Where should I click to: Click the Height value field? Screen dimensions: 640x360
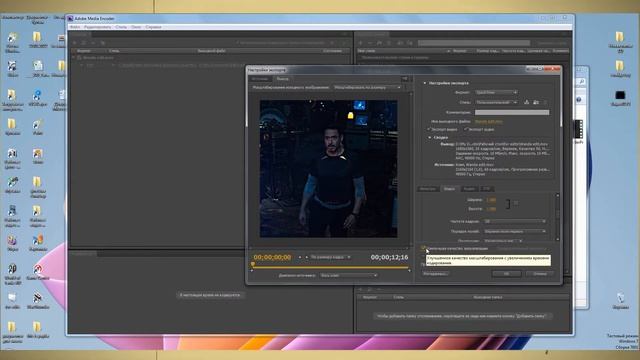click(491, 209)
